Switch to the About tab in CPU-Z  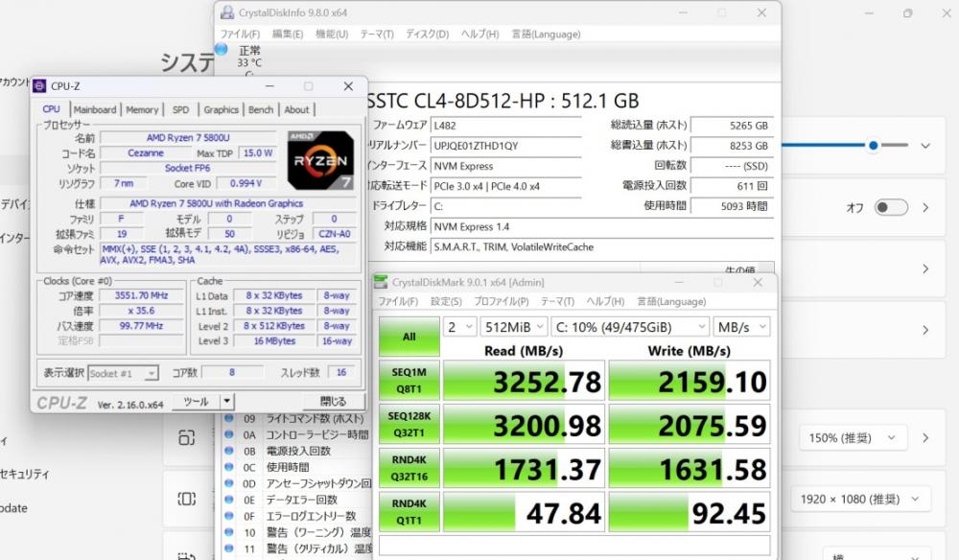coord(296,109)
